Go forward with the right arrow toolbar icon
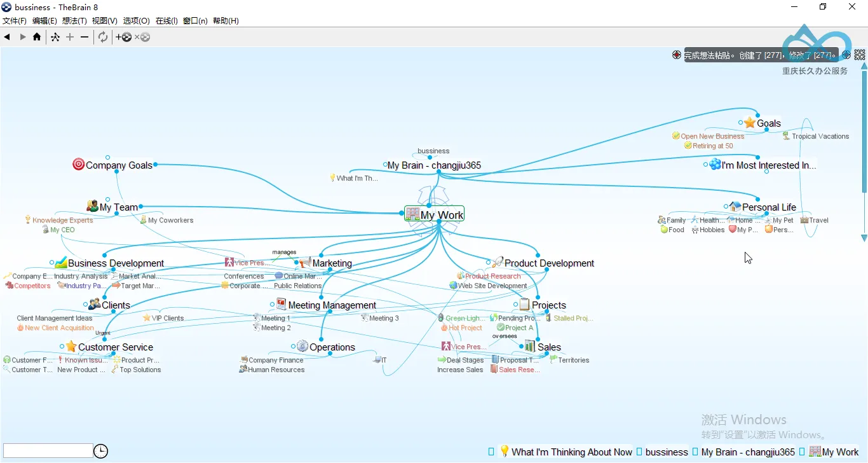This screenshot has height=463, width=868. (23, 38)
